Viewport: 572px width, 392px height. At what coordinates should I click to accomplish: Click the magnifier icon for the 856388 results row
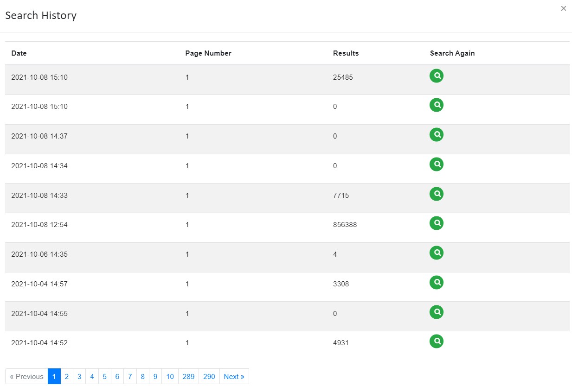437,223
